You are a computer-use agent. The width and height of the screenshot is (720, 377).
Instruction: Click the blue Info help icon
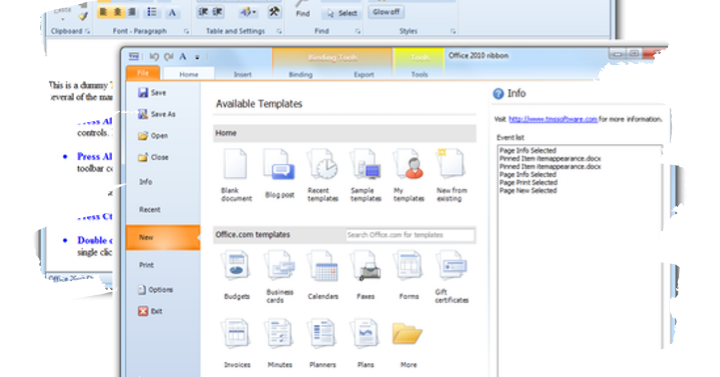tap(498, 94)
